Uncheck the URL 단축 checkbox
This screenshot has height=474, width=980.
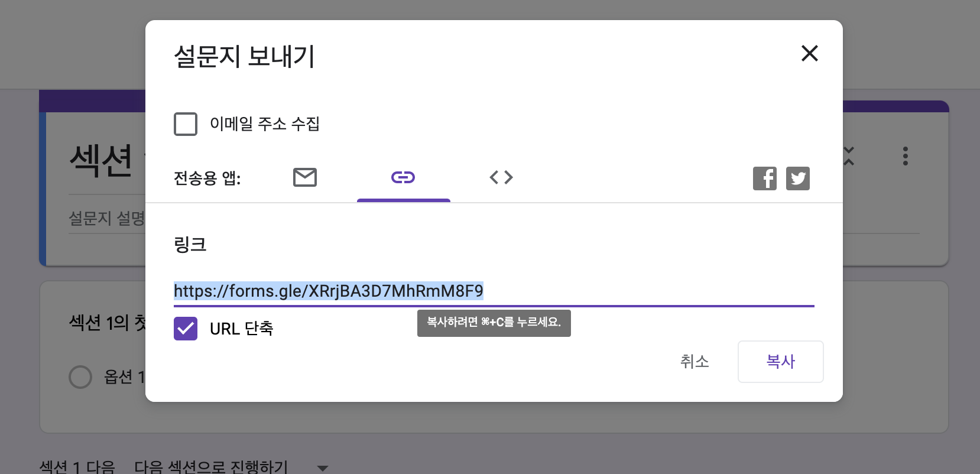coord(186,329)
